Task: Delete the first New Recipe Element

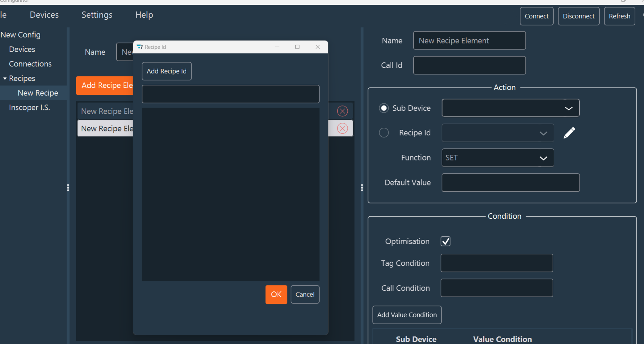Action: point(342,111)
